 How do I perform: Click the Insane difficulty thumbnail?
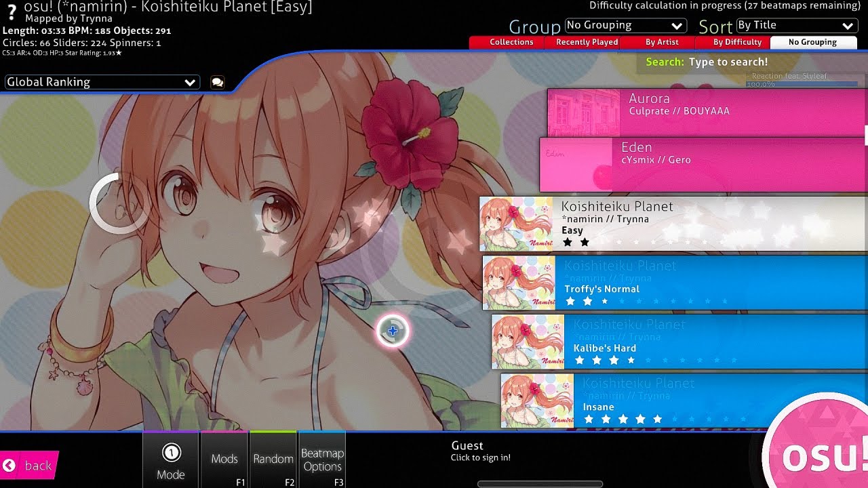[x=537, y=401]
